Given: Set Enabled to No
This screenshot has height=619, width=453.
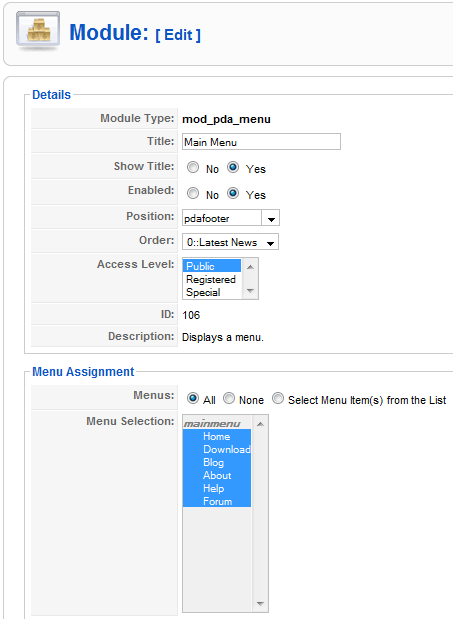Looking at the screenshot, I should [x=193, y=193].
